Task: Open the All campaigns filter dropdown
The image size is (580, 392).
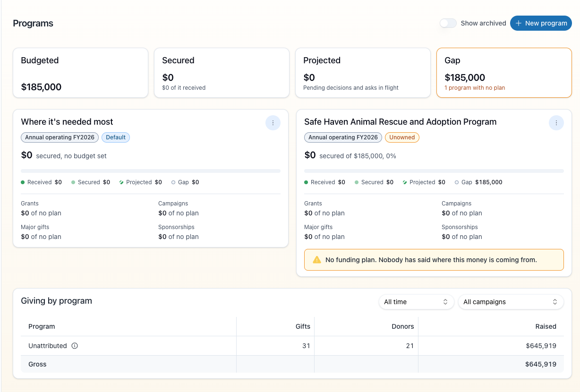Action: tap(511, 302)
